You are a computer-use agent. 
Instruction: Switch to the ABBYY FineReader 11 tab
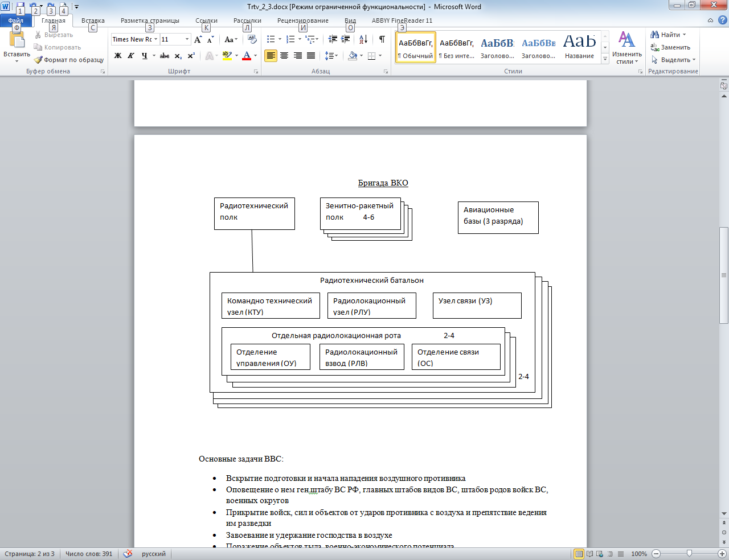(402, 20)
